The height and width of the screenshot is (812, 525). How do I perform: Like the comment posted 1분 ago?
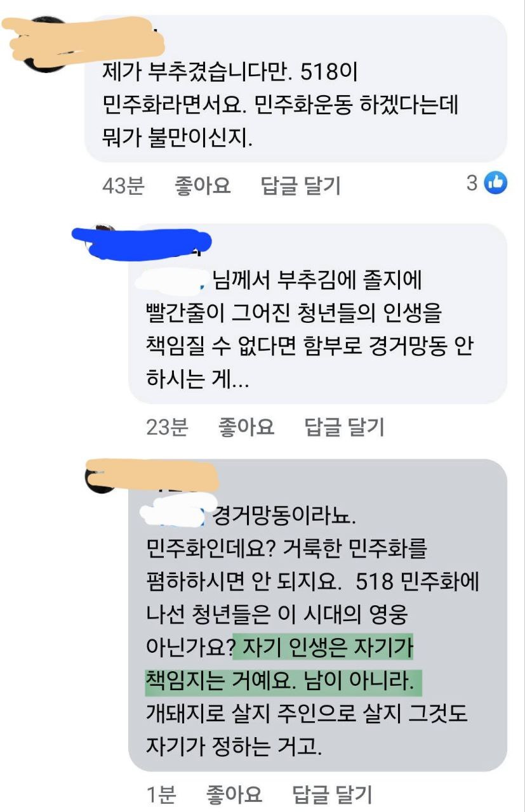point(234,794)
